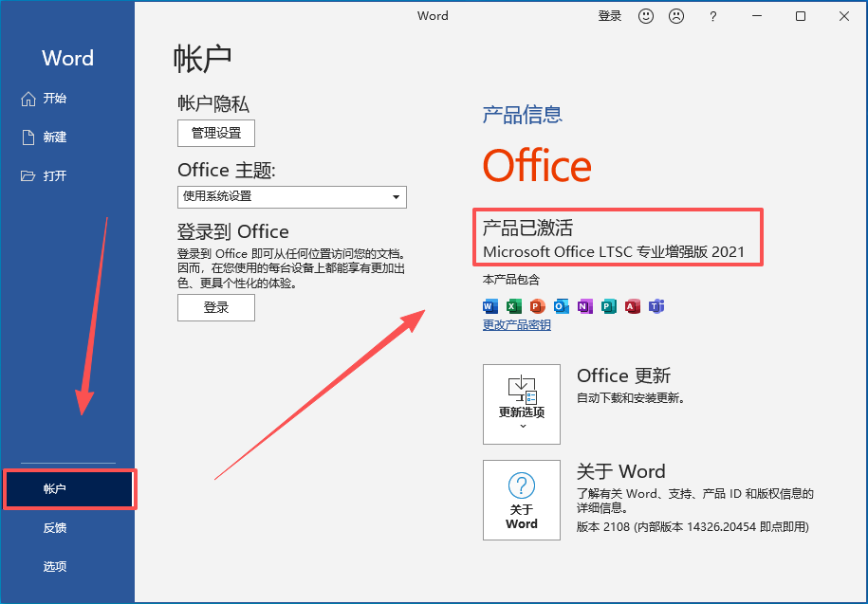The width and height of the screenshot is (868, 604).
Task: Click the Publisher app icon
Action: click(x=609, y=306)
